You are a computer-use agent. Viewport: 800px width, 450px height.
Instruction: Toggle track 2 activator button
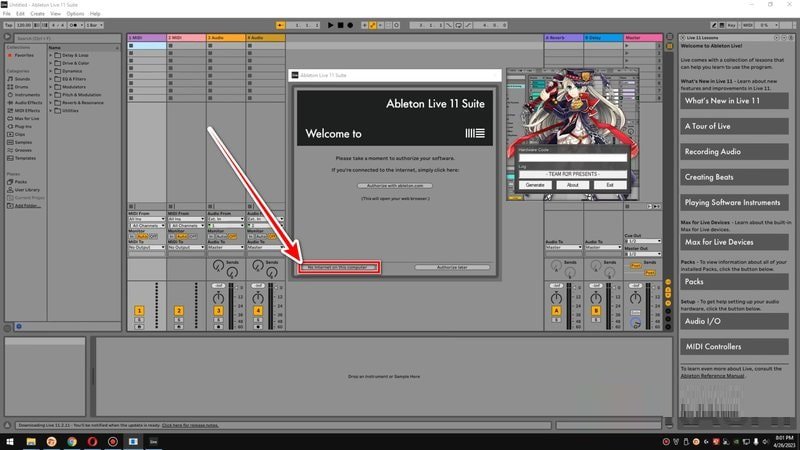(x=179, y=310)
